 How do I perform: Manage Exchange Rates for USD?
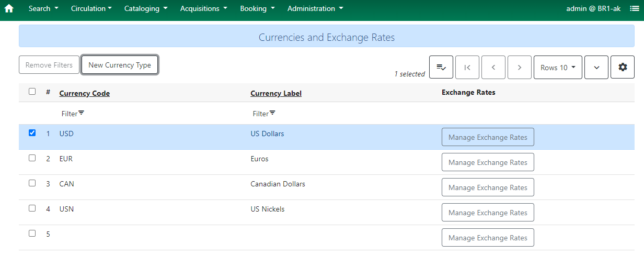pos(488,137)
